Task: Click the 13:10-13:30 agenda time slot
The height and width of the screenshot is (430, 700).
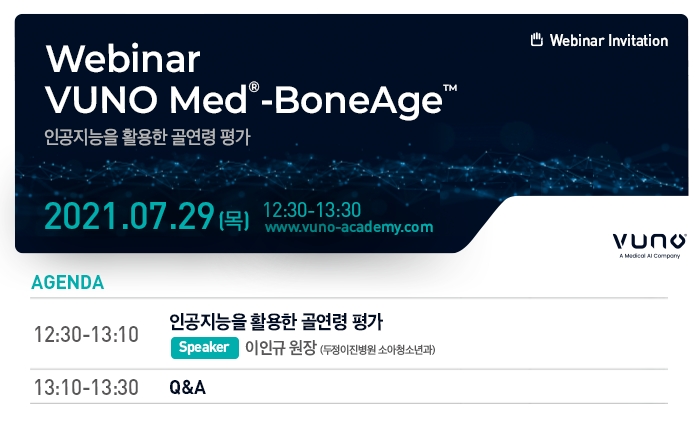Action: [x=87, y=388]
